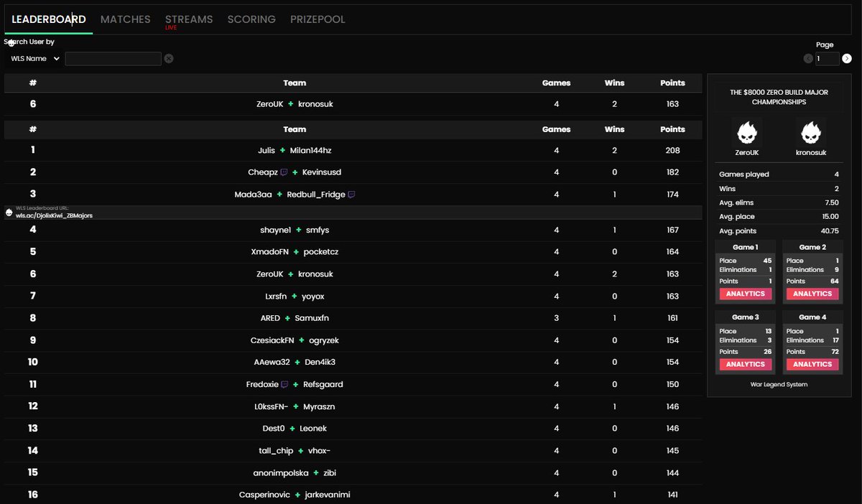The image size is (862, 504).
Task: Select team Dest0 + Leonek
Action: point(353,429)
